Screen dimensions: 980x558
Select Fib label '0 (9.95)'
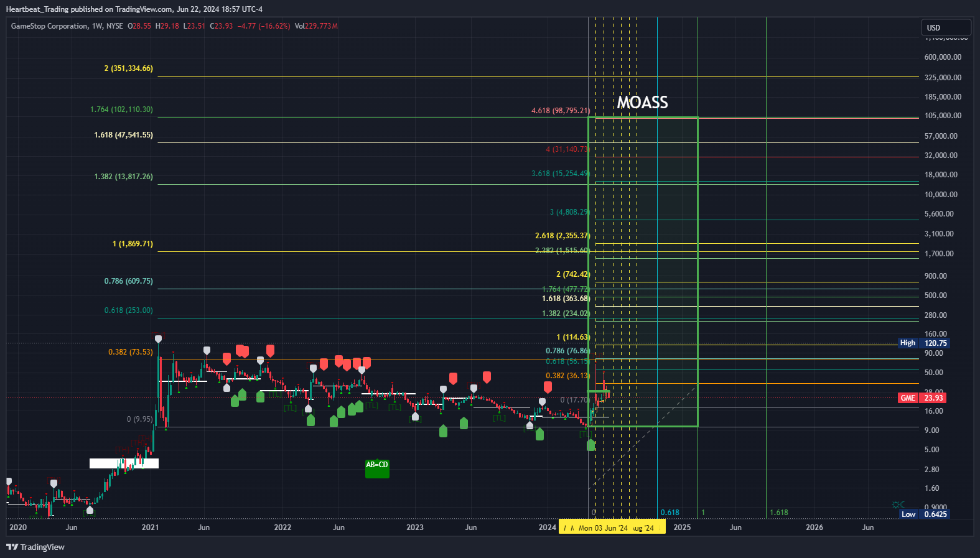click(139, 419)
